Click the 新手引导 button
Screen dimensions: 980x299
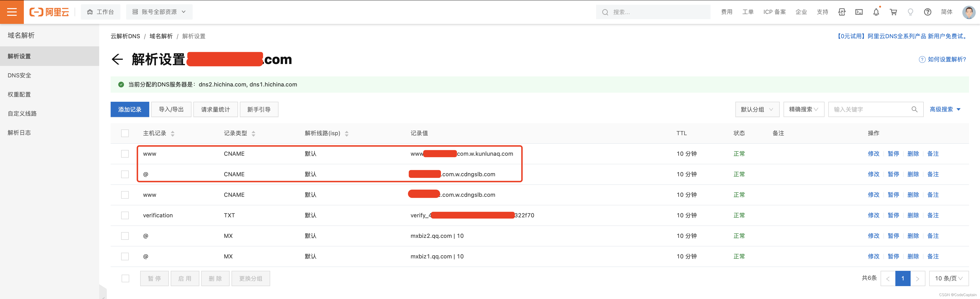click(259, 109)
